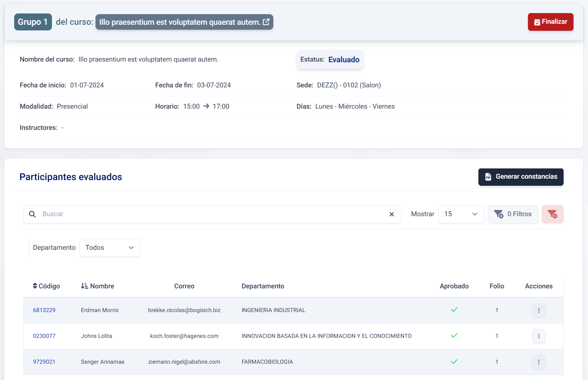
Task: Open participant code 9729021
Action: click(x=44, y=362)
